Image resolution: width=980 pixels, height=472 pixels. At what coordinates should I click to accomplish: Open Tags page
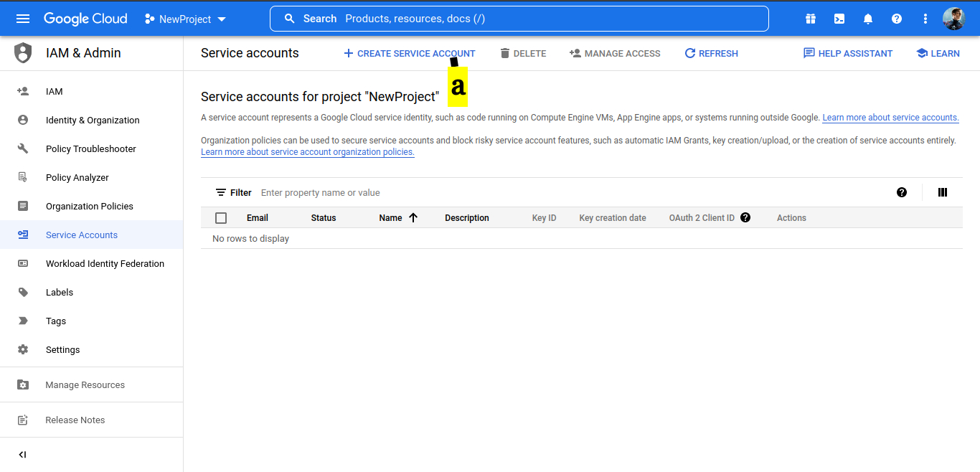(91, 321)
